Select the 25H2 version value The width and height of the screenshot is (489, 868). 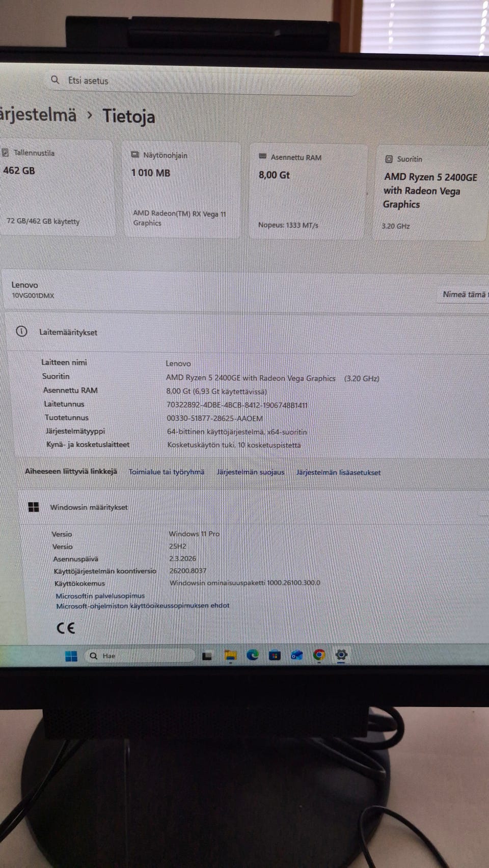pyautogui.click(x=177, y=546)
